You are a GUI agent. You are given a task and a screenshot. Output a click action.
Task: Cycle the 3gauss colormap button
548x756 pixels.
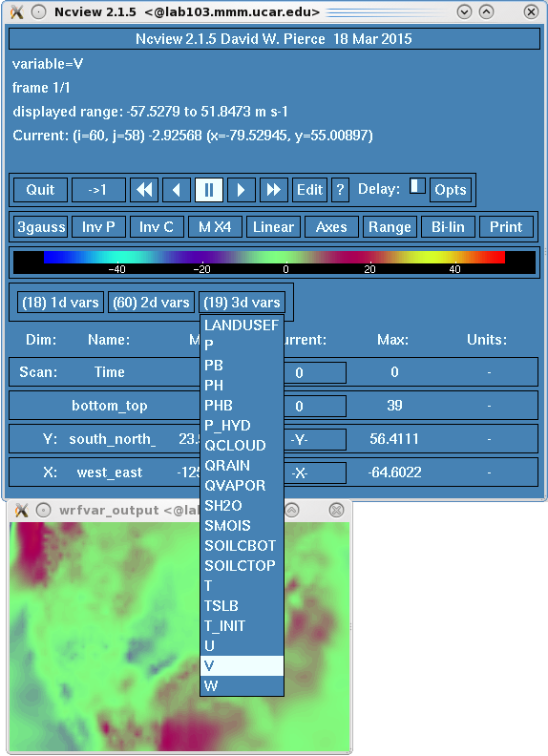point(41,226)
